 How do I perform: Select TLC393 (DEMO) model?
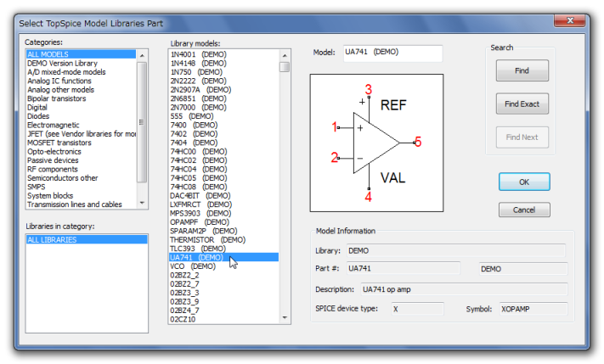(x=223, y=249)
